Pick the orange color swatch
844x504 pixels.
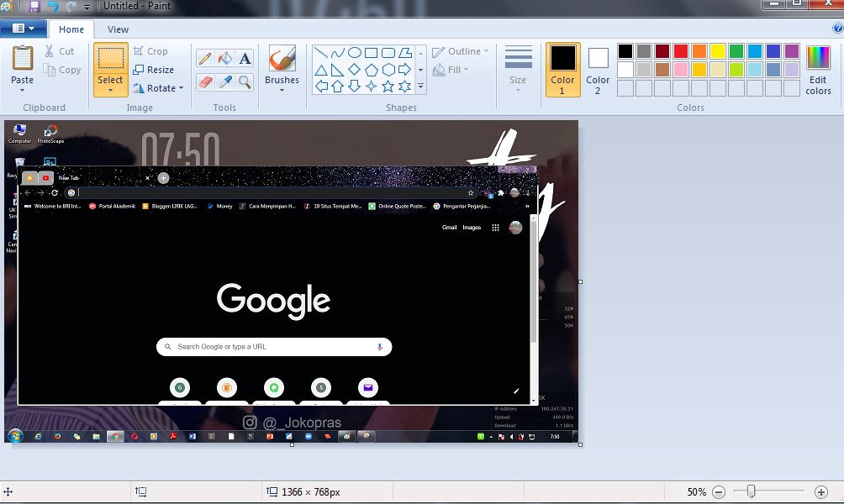click(x=699, y=51)
